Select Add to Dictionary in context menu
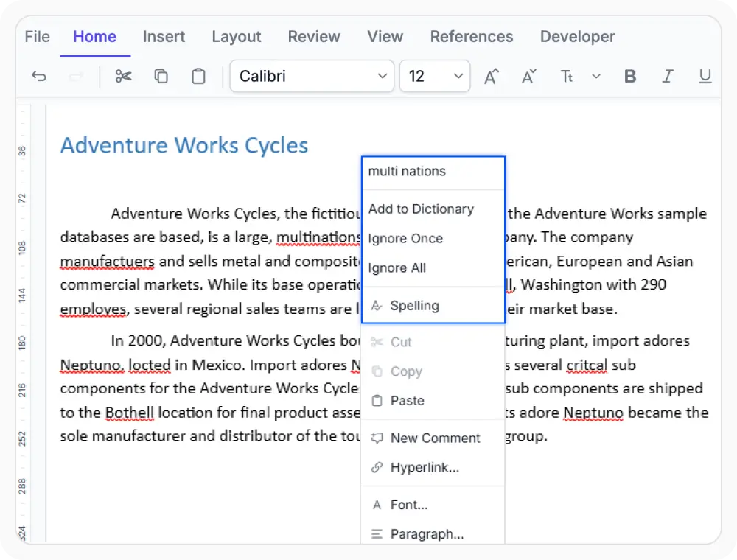Screen dimensions: 737x560 (433, 209)
